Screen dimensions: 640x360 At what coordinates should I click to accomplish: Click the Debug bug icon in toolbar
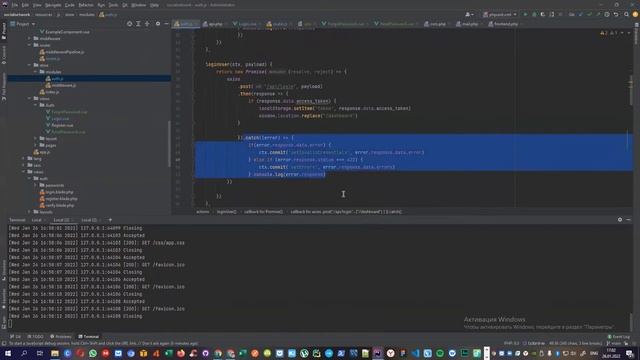coord(534,14)
